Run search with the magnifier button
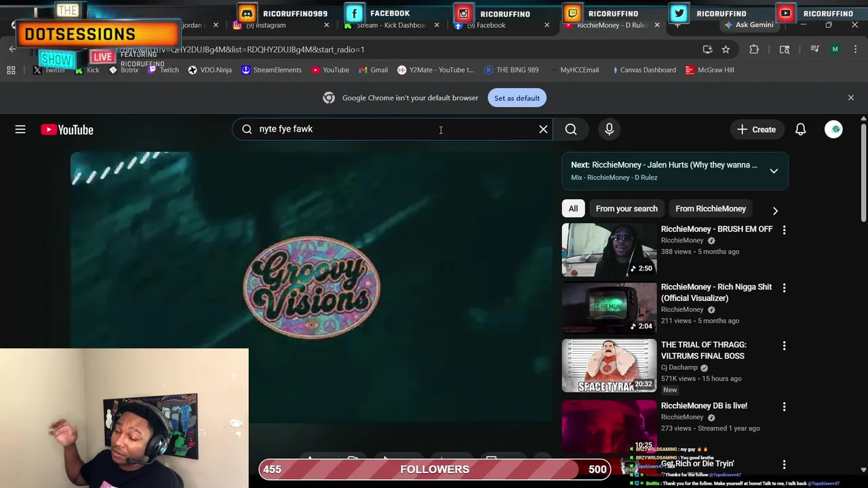 571,129
